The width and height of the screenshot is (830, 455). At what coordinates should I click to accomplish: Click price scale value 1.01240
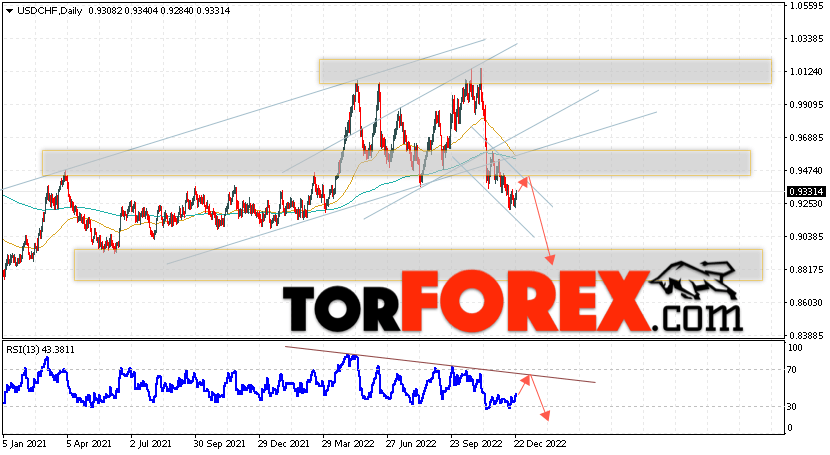pyautogui.click(x=806, y=71)
